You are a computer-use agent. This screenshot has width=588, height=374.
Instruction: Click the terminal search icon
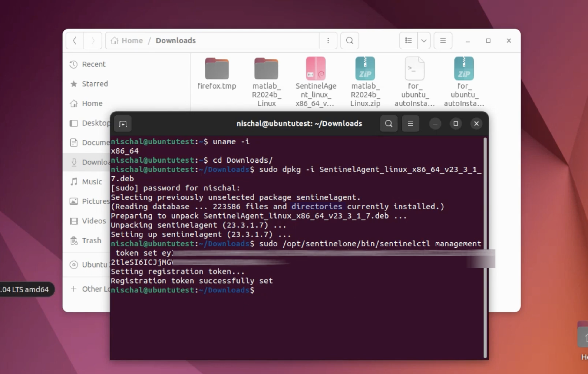point(389,124)
